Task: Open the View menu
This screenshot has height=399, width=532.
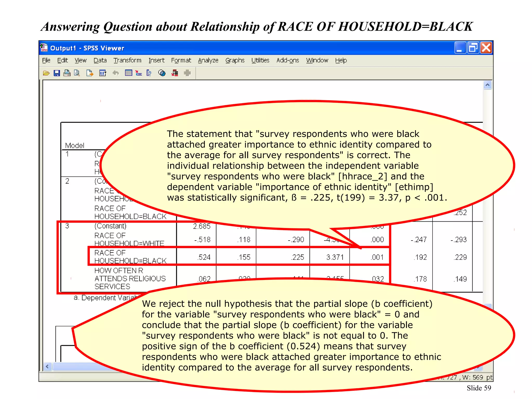Action: 81,61
